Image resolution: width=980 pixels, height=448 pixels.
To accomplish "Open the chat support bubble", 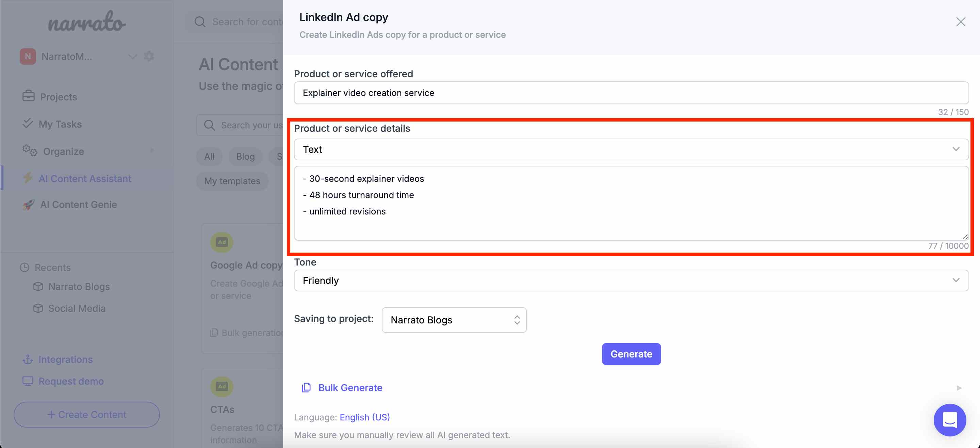I will (950, 420).
